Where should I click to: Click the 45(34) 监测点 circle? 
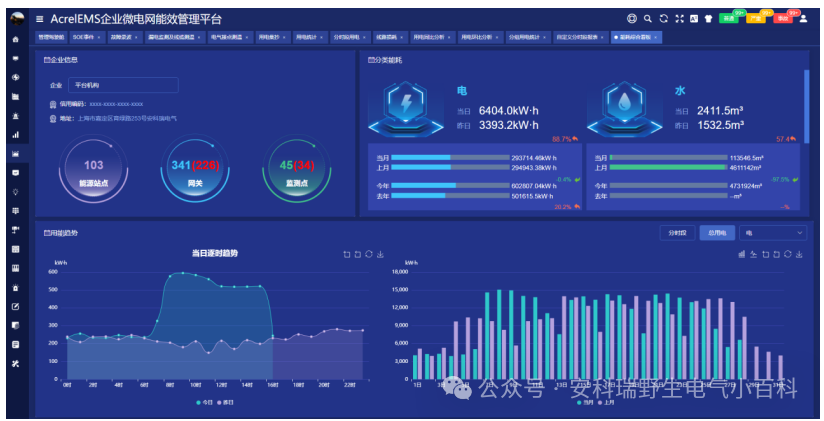(x=296, y=169)
